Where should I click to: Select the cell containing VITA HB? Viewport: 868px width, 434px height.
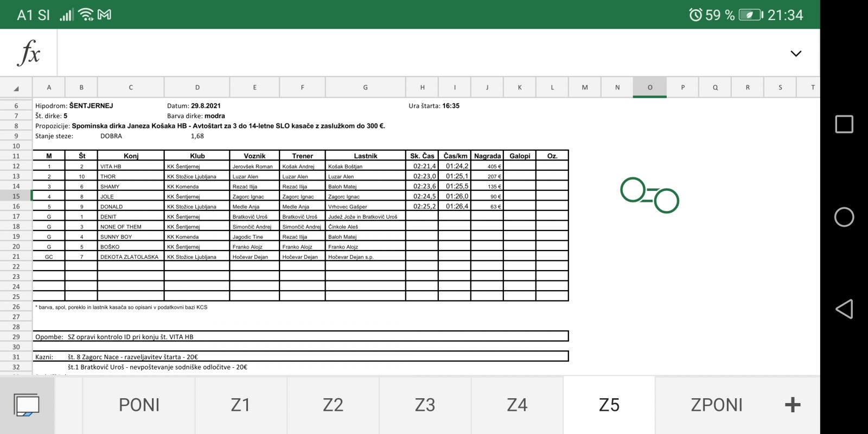[131, 167]
